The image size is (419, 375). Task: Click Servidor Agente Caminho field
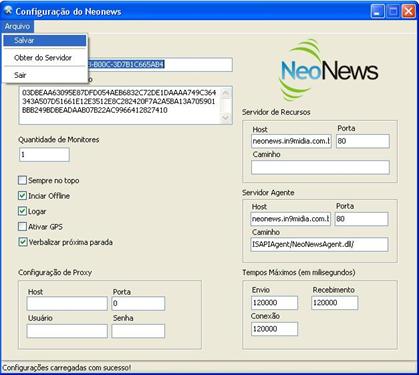(320, 244)
